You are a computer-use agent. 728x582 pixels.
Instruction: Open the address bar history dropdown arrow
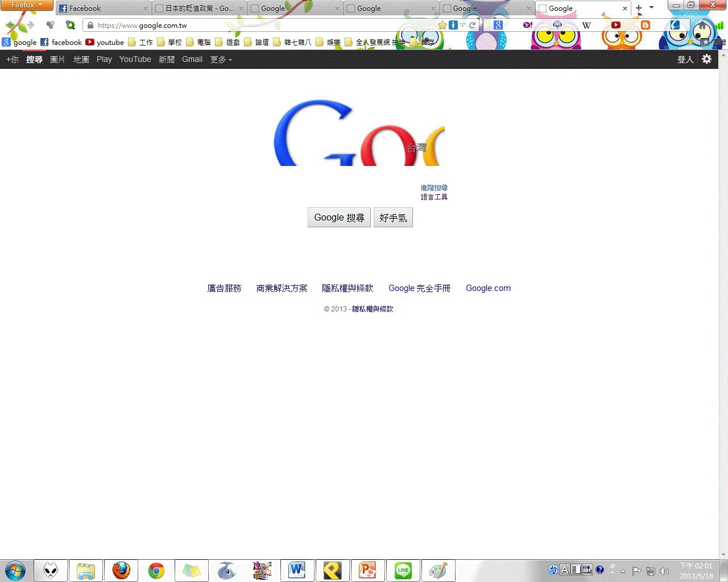point(462,26)
